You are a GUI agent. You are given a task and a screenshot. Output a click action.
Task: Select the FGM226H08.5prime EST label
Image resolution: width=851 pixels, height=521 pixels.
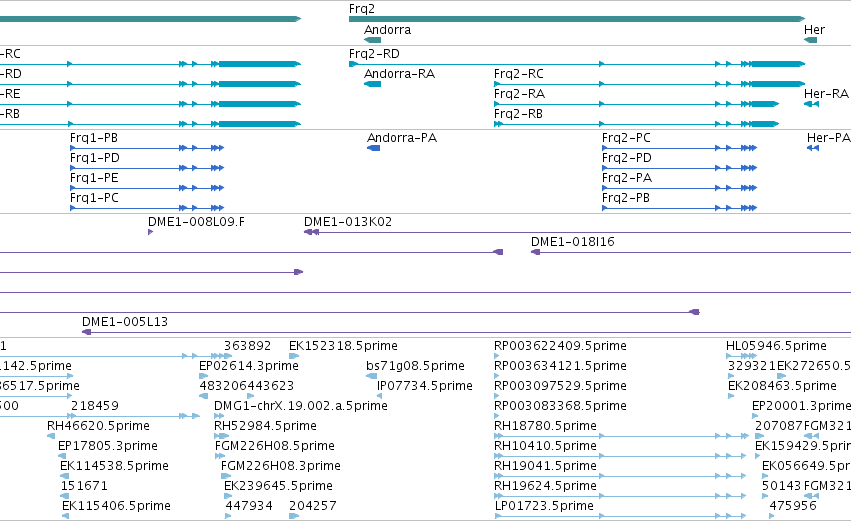[x=275, y=446]
